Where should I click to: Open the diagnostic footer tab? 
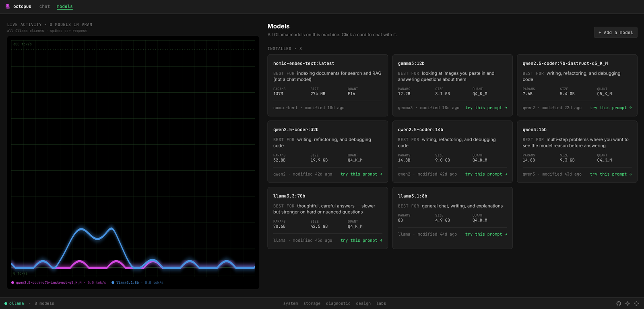[x=338, y=303]
